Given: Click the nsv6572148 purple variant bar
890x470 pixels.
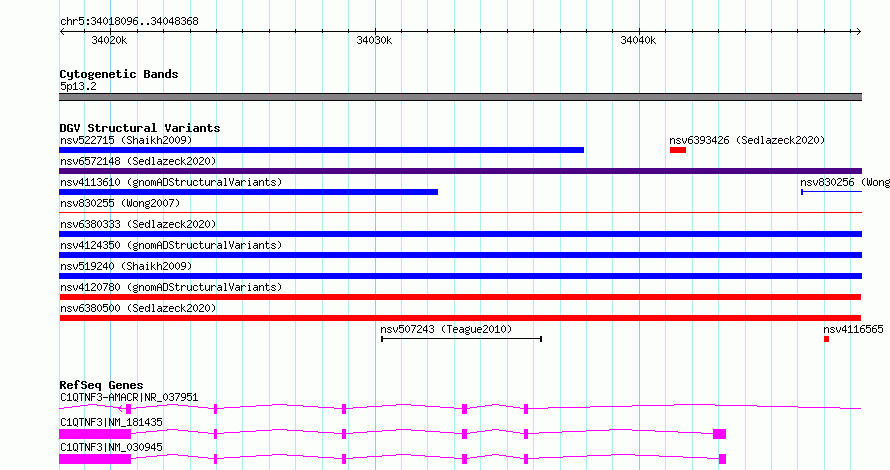Looking at the screenshot, I should pyautogui.click(x=460, y=171).
